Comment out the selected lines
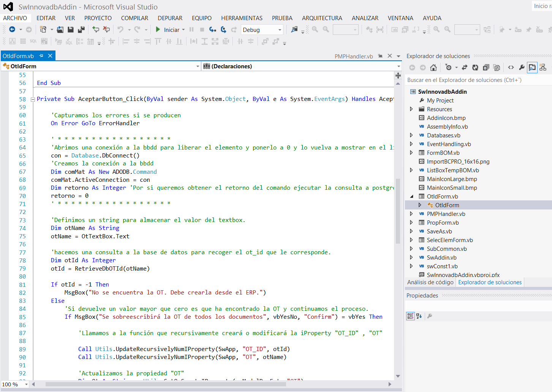The image size is (552, 392). pos(96,30)
